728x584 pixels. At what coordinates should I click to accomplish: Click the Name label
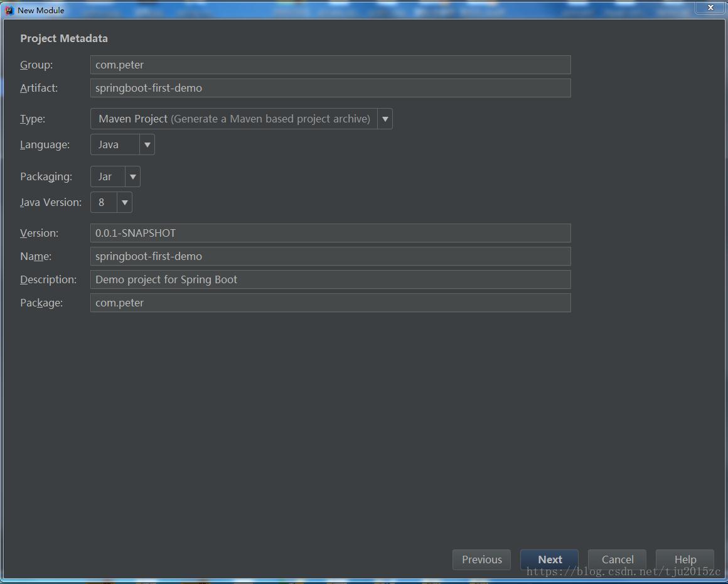tap(36, 256)
